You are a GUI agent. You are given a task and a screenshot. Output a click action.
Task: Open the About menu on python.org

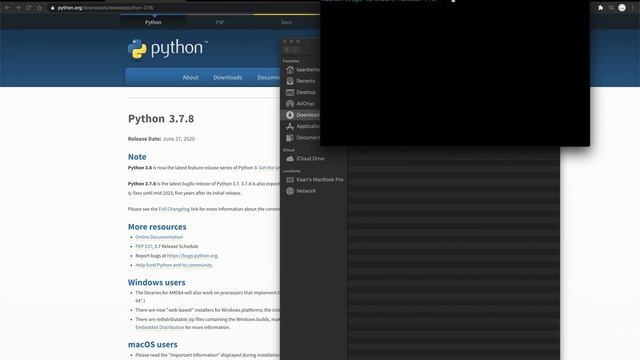pyautogui.click(x=190, y=77)
